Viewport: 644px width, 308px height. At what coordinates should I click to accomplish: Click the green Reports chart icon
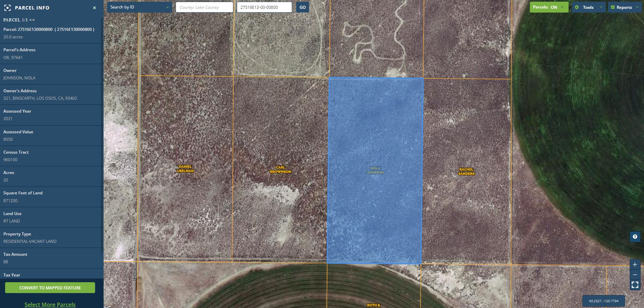(613, 7)
